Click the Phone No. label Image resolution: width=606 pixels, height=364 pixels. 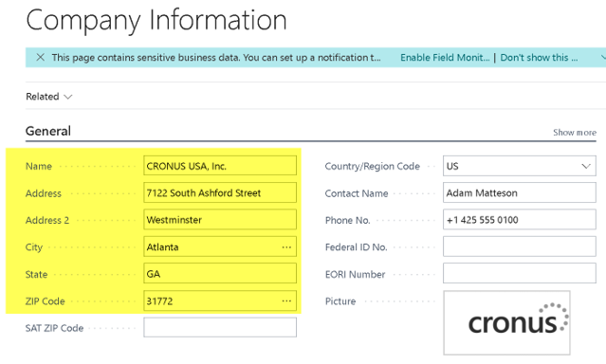[347, 220]
